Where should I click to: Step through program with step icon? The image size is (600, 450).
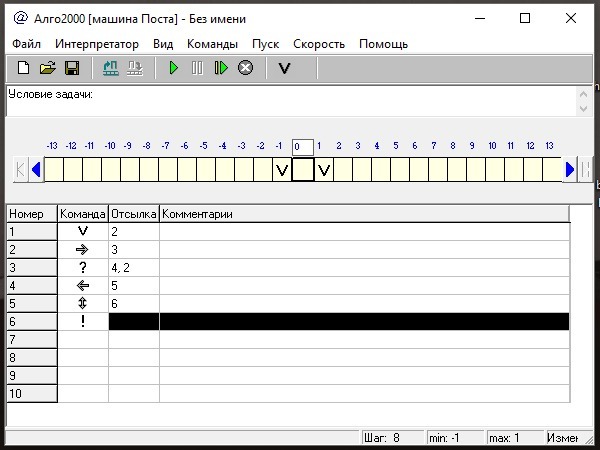point(221,68)
